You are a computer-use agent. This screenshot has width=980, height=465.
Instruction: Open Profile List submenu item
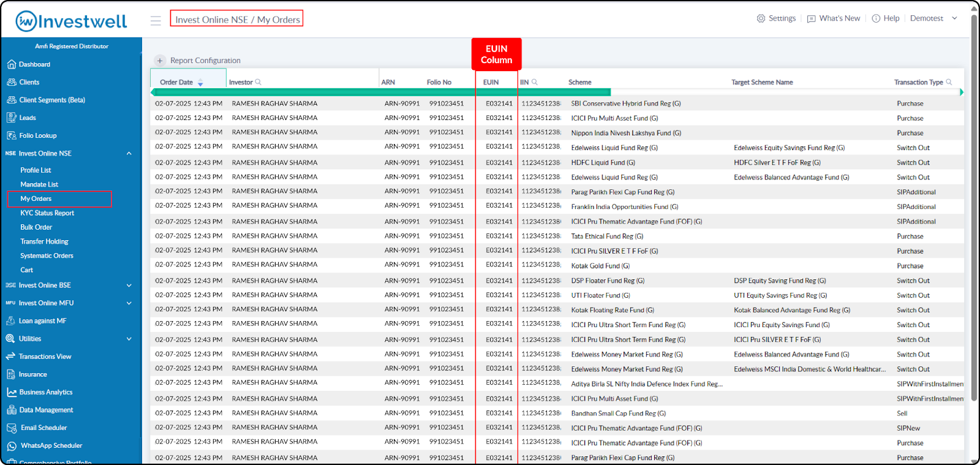click(x=36, y=170)
